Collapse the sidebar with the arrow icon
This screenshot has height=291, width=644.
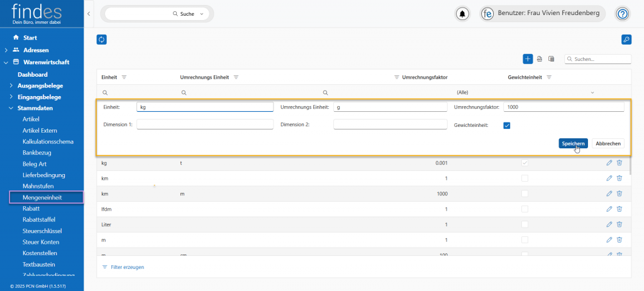[x=89, y=13]
